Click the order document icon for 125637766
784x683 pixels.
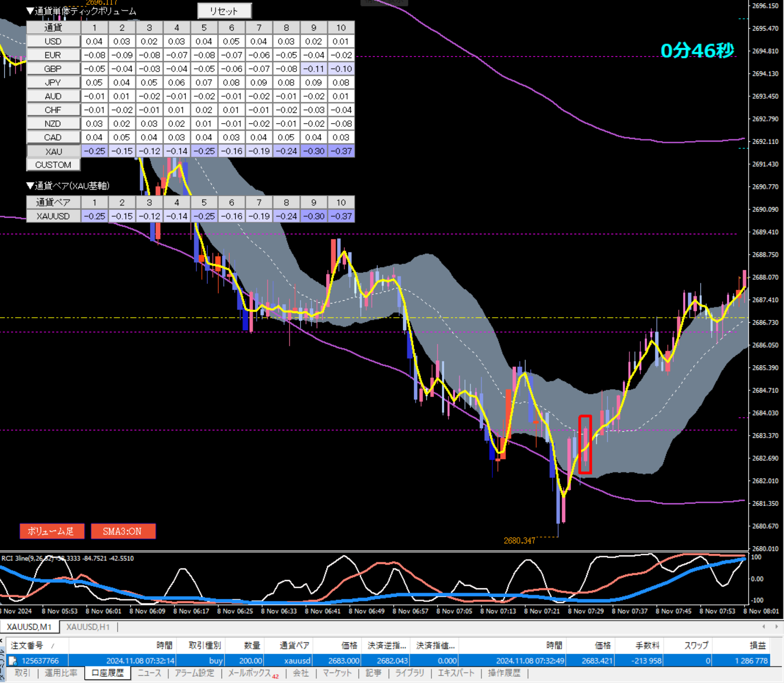(13, 661)
